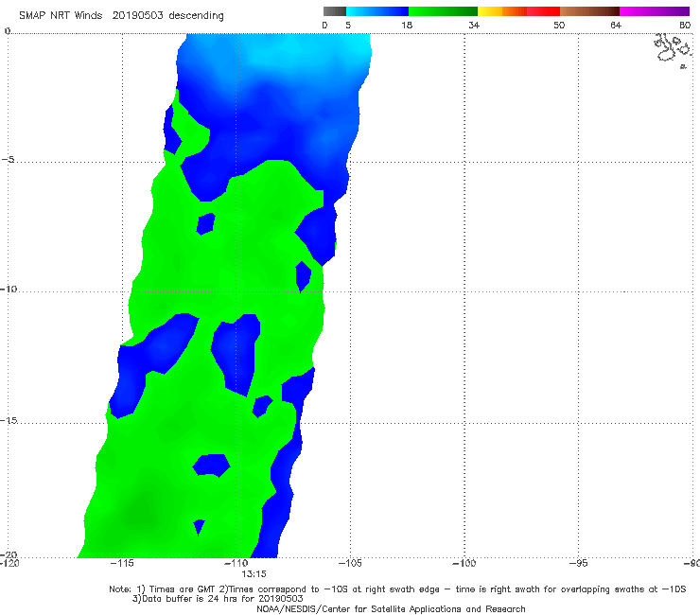
Task: Select the blue 5-18 colorbar segment
Action: point(377,11)
